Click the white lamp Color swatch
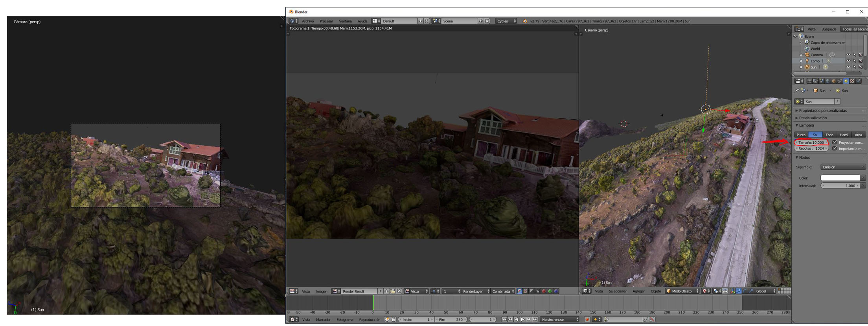The image size is (868, 326). 840,178
